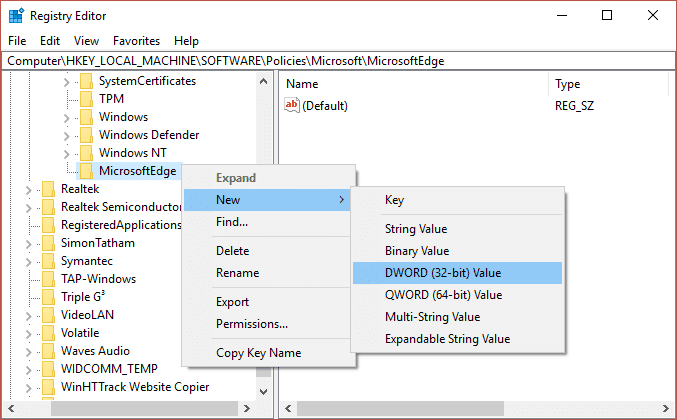Choose Rename from the context menu

click(267, 273)
